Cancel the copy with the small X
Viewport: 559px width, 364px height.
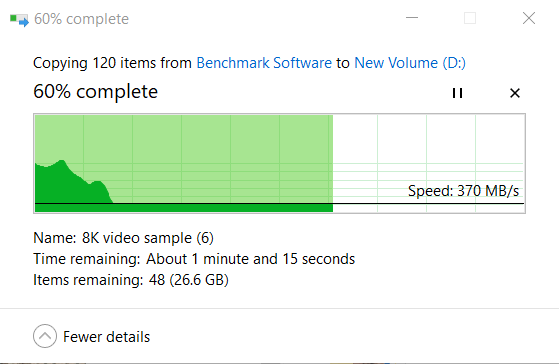pyautogui.click(x=515, y=93)
